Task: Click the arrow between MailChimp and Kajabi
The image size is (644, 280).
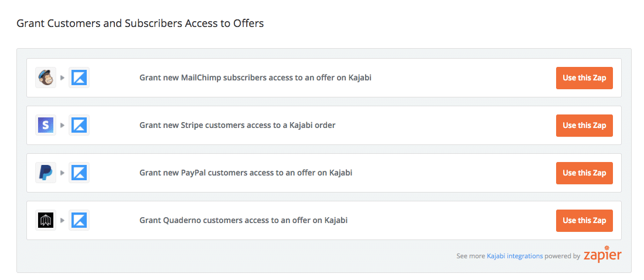Action: click(x=63, y=77)
